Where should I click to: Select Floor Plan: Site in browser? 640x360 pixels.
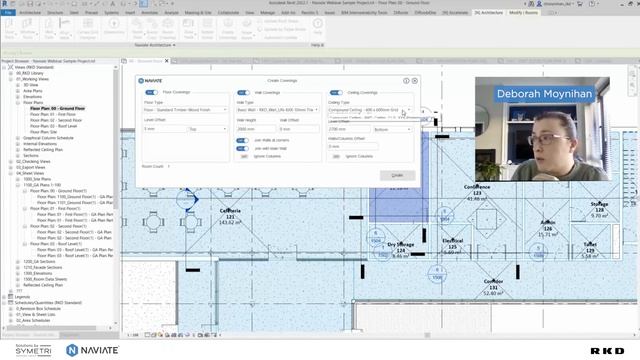43,132
